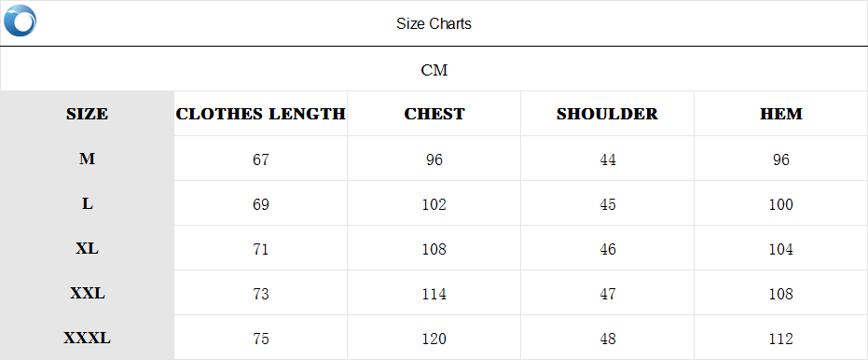The width and height of the screenshot is (868, 360).
Task: Click the CLOTHES LENGTH column header
Action: (261, 114)
